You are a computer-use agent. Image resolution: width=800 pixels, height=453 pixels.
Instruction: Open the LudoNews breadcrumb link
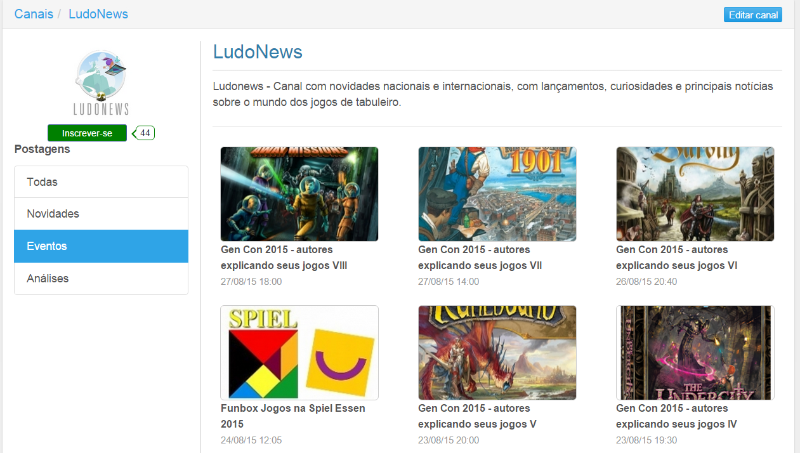point(98,14)
